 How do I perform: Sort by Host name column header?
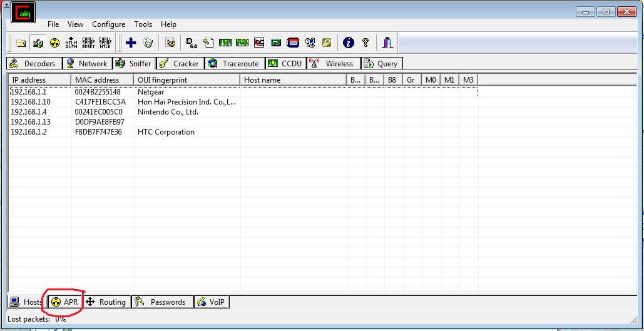pos(294,80)
